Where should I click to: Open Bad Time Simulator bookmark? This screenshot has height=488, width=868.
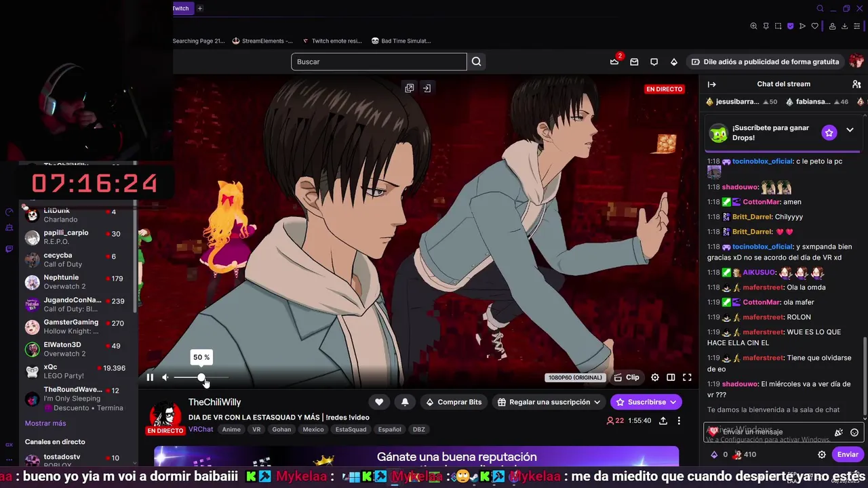(x=401, y=41)
